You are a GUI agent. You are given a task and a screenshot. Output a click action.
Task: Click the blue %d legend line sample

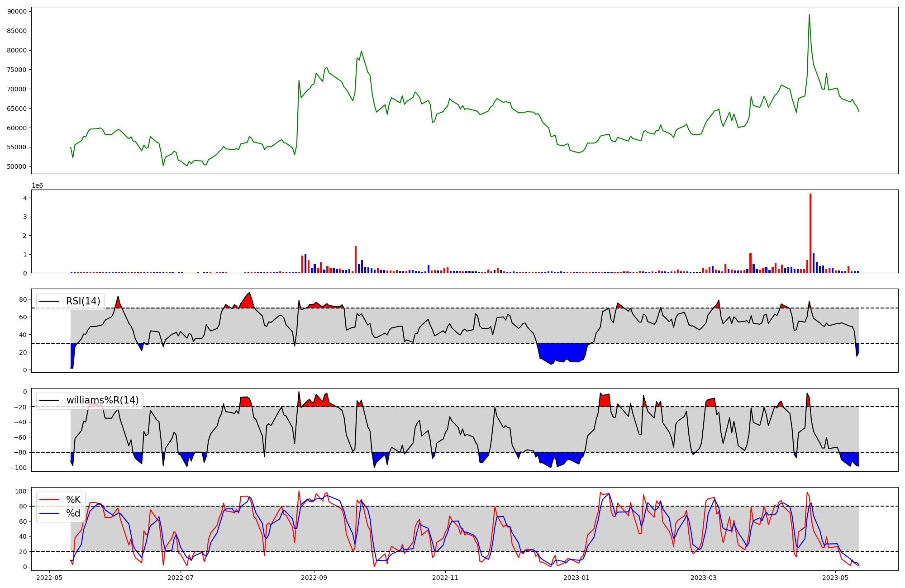[49, 513]
